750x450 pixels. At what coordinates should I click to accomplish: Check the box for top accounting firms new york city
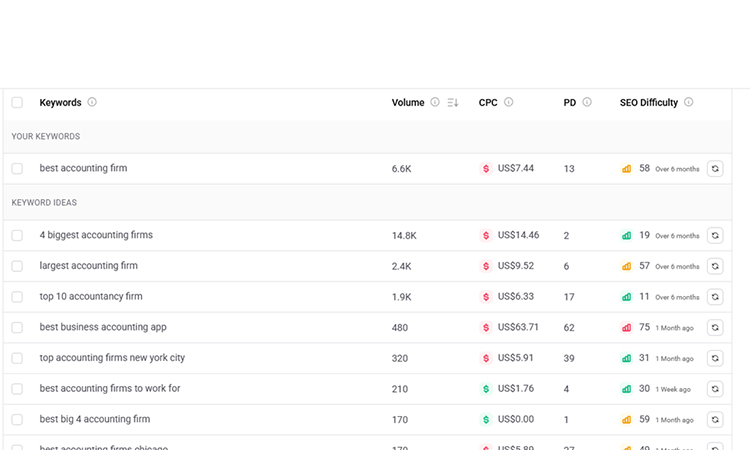[17, 358]
